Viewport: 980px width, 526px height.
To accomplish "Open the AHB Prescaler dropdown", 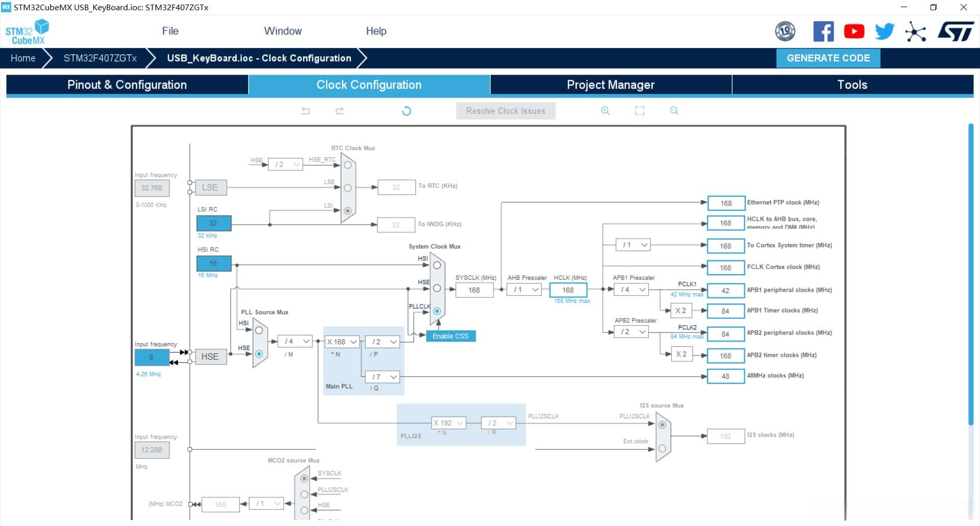I will point(524,290).
